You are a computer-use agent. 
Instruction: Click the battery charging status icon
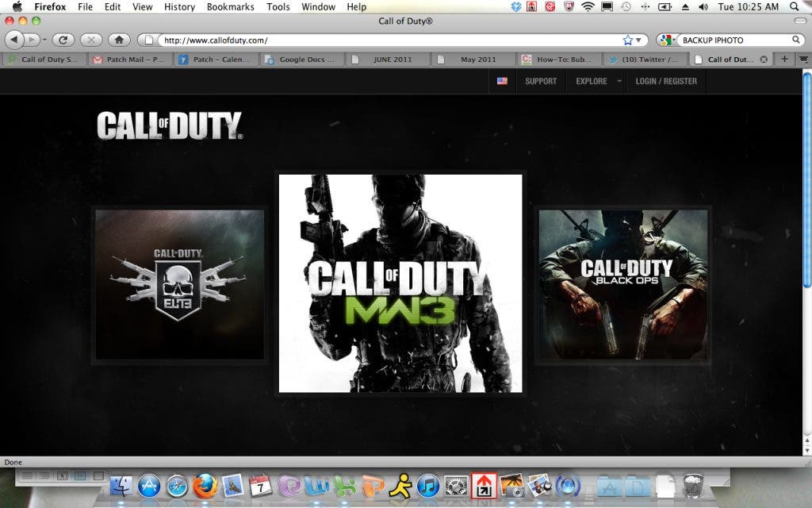pyautogui.click(x=665, y=6)
